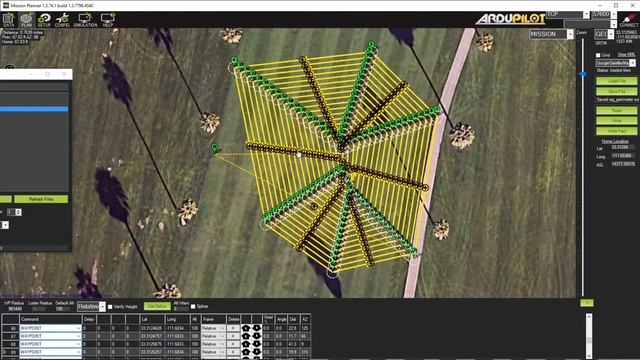Click the map Zoom slider handle
The width and height of the screenshot is (640, 360).
tap(583, 74)
